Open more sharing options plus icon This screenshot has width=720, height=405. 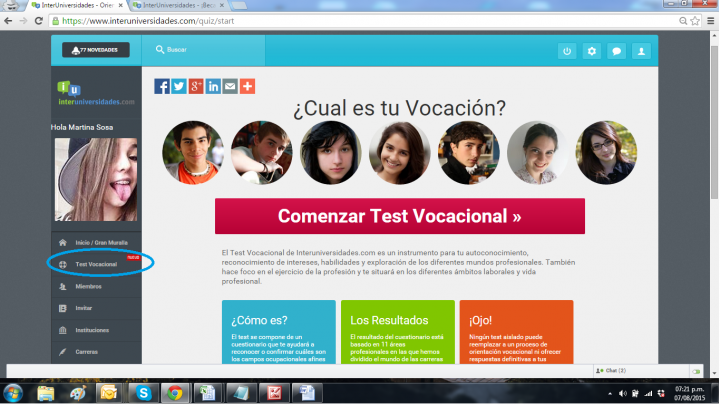247,86
